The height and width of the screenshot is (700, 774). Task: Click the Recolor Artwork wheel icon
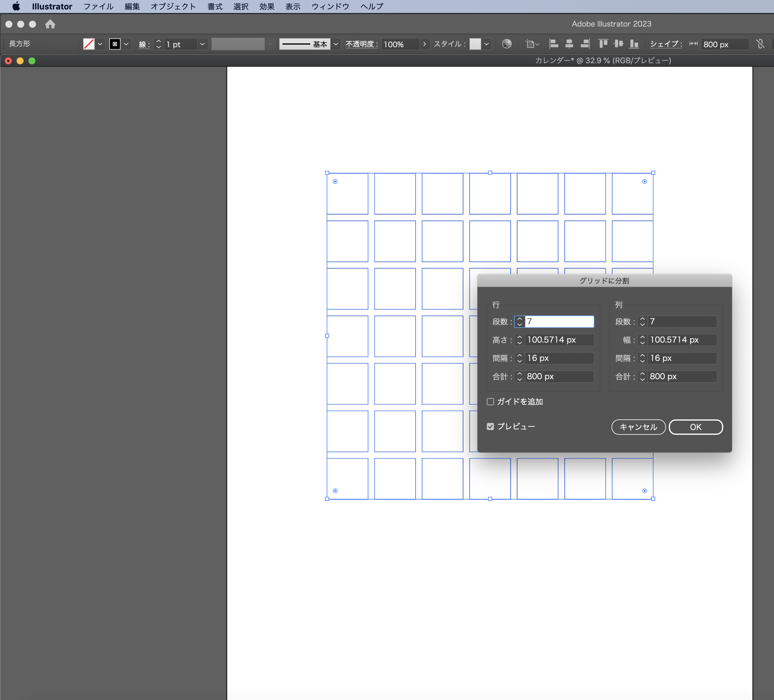(x=507, y=44)
